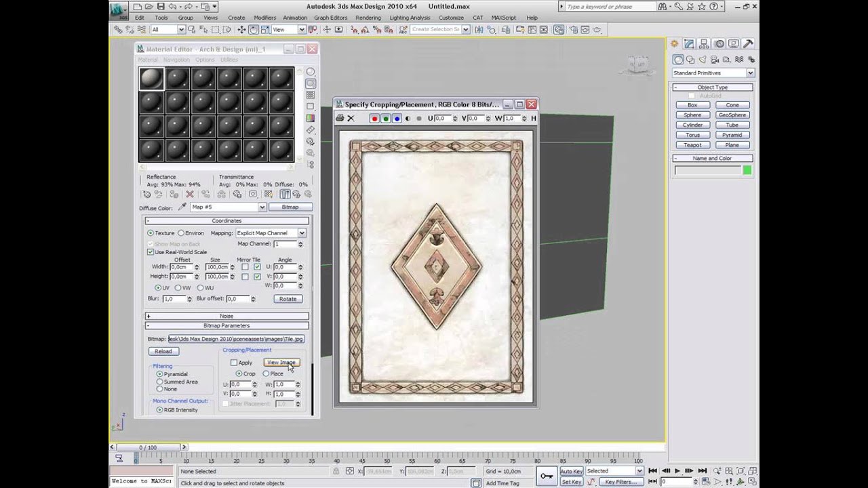Viewport: 868px width, 488px height.
Task: Open the reference coordinate View dropdown
Action: pyautogui.click(x=288, y=30)
